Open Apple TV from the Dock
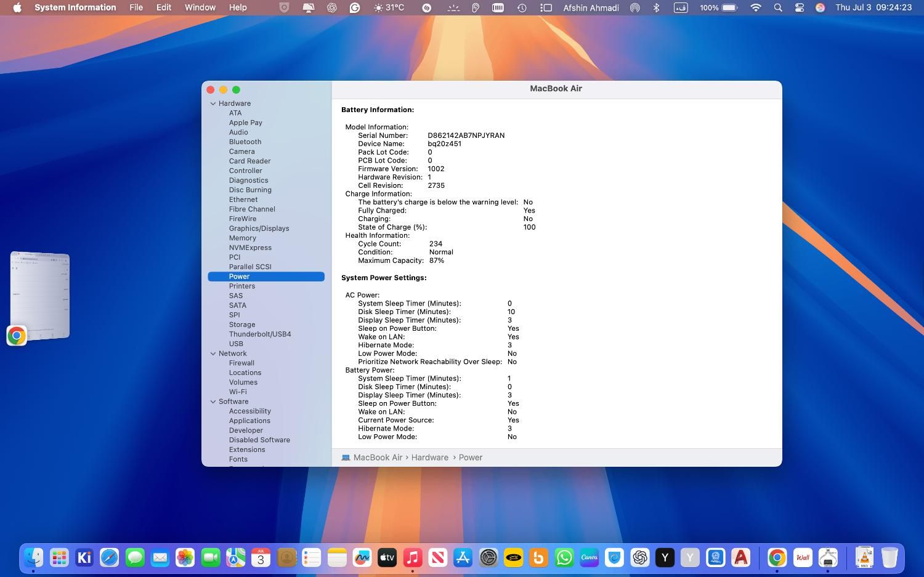This screenshot has height=577, width=924. click(x=387, y=558)
